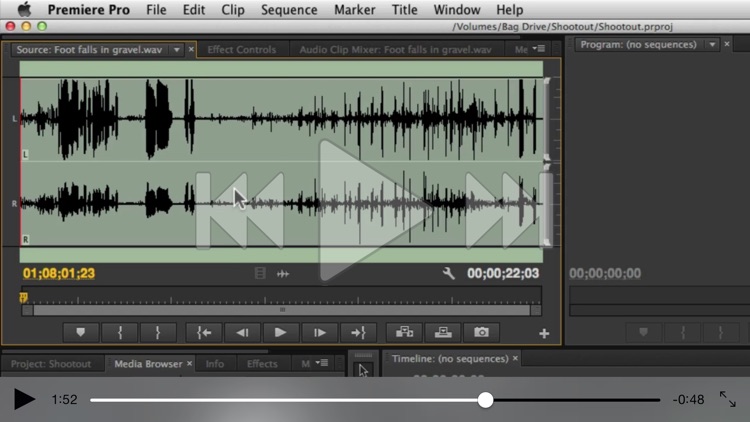Viewport: 750px width, 422px height.
Task: Open the Project panel group menu
Action: [321, 363]
